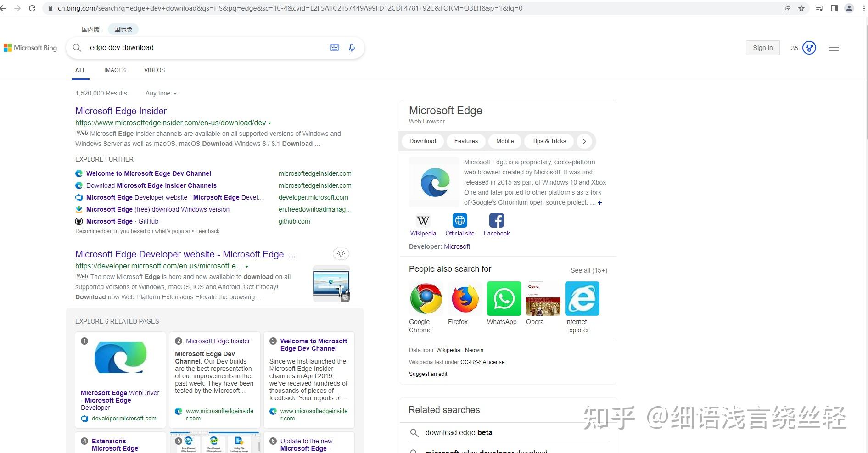This screenshot has height=453, width=868.
Task: Click the Feedback link under recommendations
Action: (x=207, y=231)
